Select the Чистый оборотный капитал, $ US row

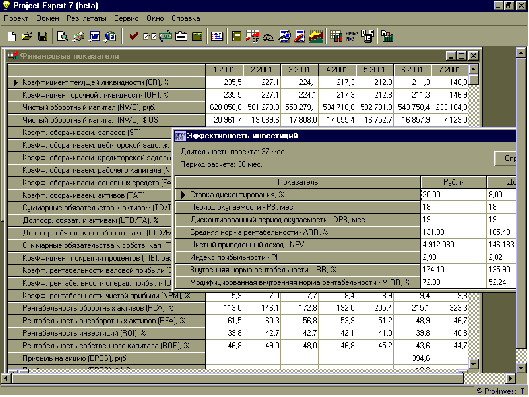[x=106, y=120]
